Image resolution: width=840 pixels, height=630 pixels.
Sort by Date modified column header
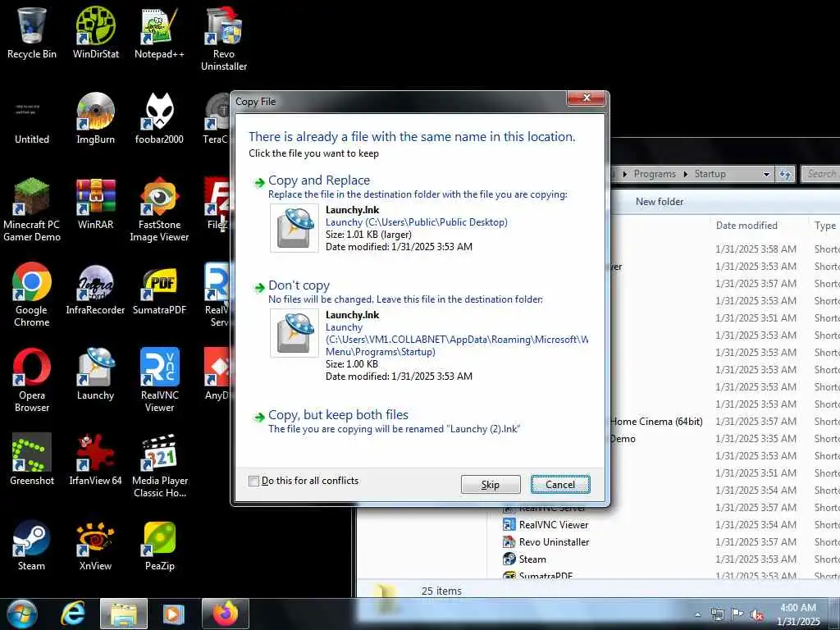coord(746,226)
